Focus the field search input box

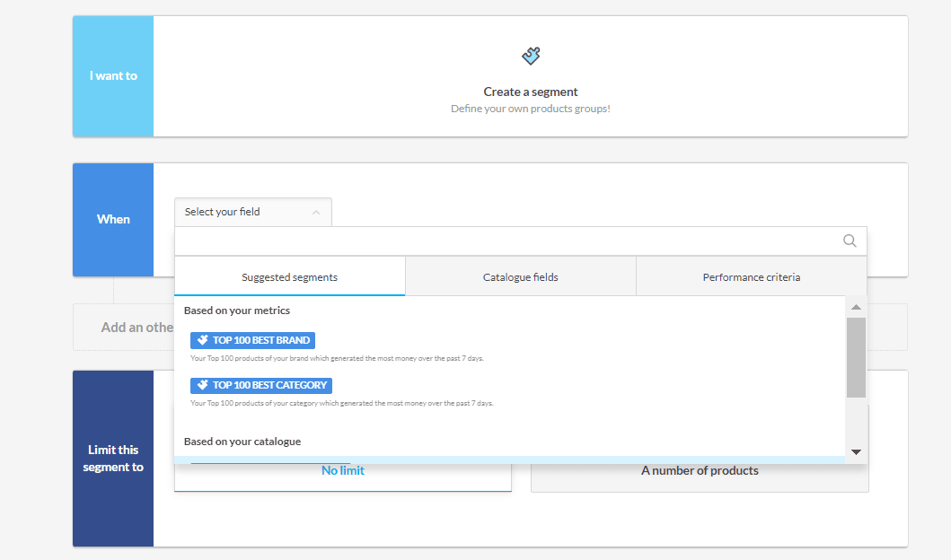(520, 241)
